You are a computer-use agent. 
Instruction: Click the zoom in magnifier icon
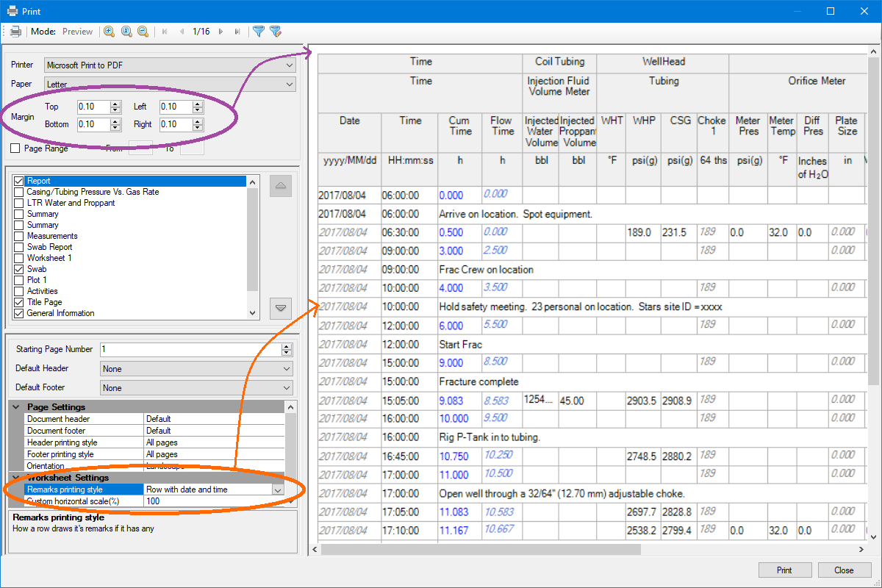(109, 32)
